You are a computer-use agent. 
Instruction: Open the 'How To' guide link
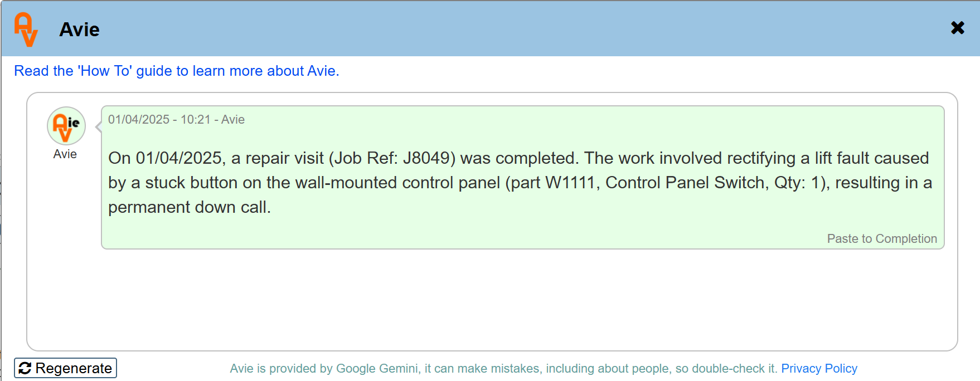(176, 71)
